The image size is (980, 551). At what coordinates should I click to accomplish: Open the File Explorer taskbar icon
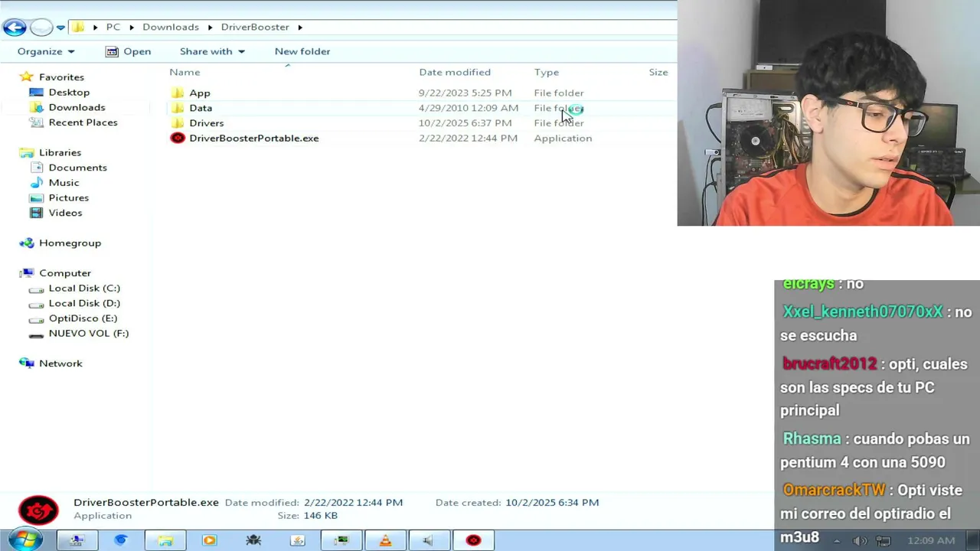[x=165, y=540]
